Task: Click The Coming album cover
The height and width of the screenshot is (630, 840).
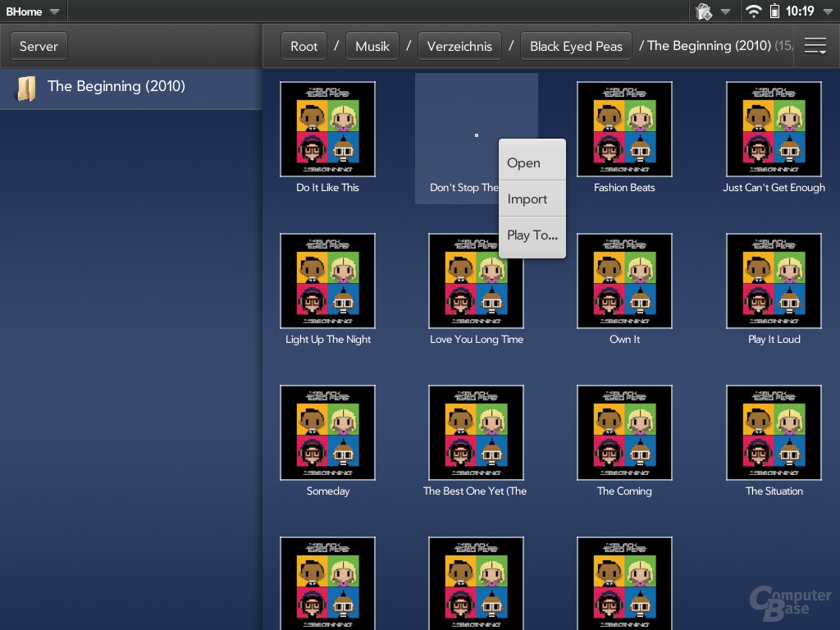Action: [624, 432]
